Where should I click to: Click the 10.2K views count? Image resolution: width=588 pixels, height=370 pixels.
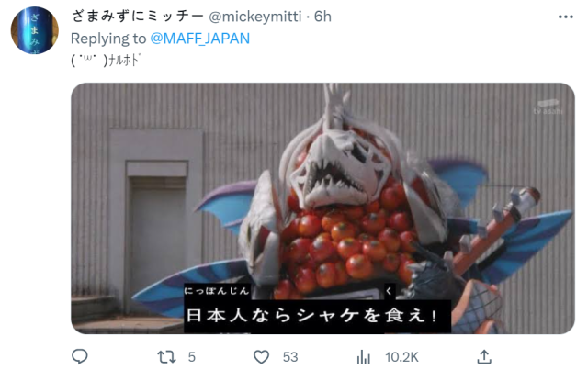tap(401, 357)
